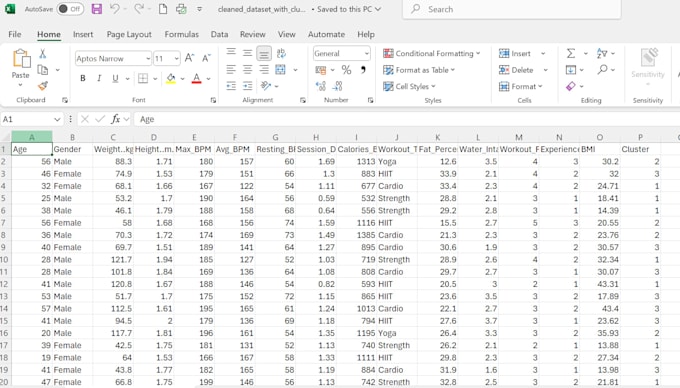The width and height of the screenshot is (680, 388).
Task: Click Insert cells button
Action: point(515,53)
